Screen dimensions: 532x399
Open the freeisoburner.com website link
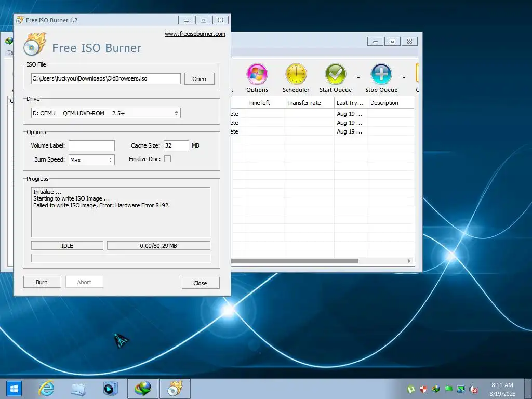(x=195, y=34)
